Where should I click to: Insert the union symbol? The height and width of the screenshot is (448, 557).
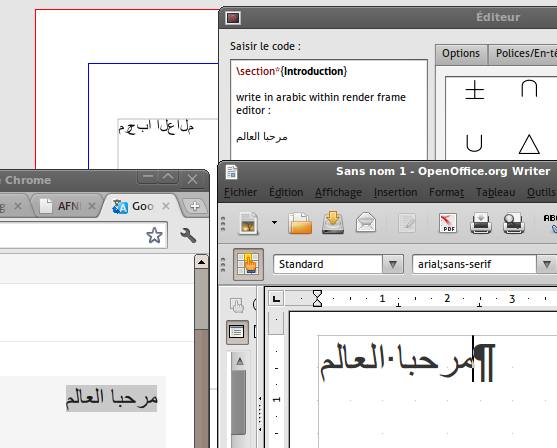(474, 143)
